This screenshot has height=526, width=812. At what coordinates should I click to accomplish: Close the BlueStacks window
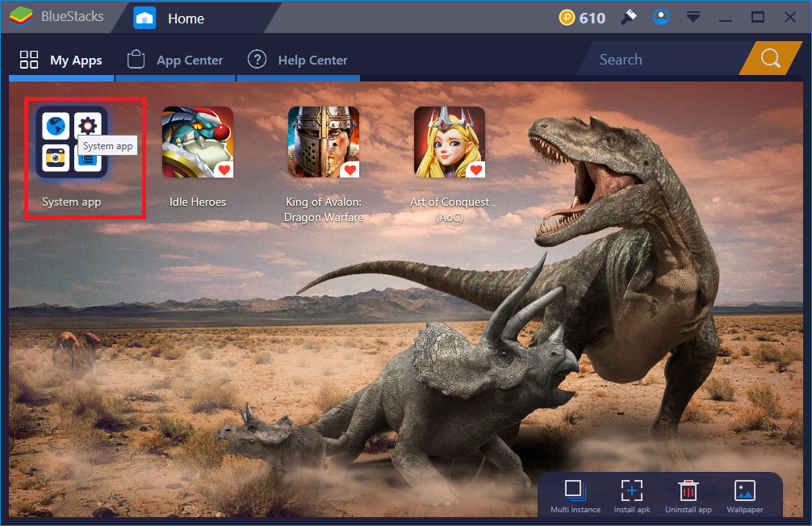tap(789, 17)
